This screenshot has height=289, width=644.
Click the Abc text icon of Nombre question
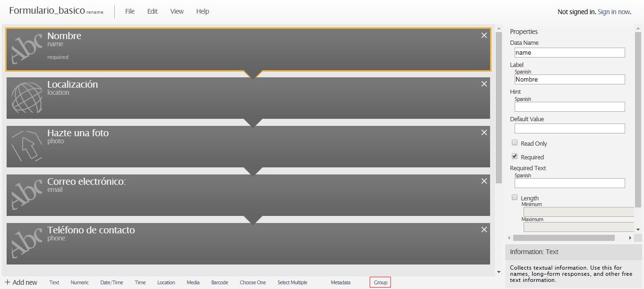(26, 50)
